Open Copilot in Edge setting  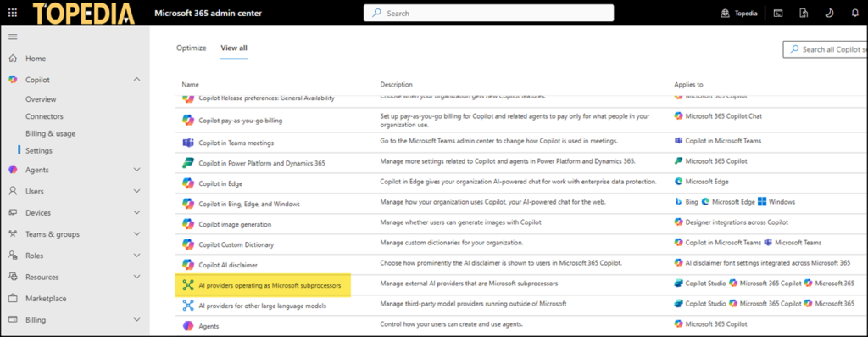(x=221, y=183)
